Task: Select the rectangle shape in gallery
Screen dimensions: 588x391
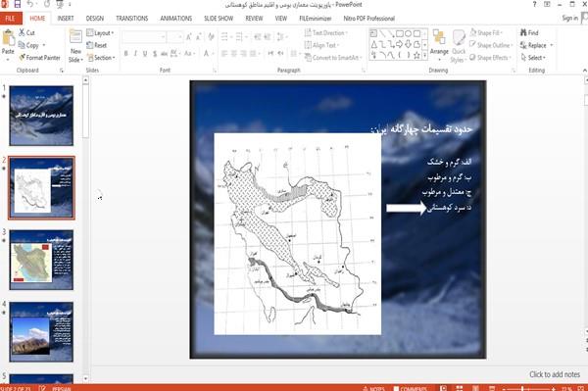Action: pyautogui.click(x=400, y=33)
